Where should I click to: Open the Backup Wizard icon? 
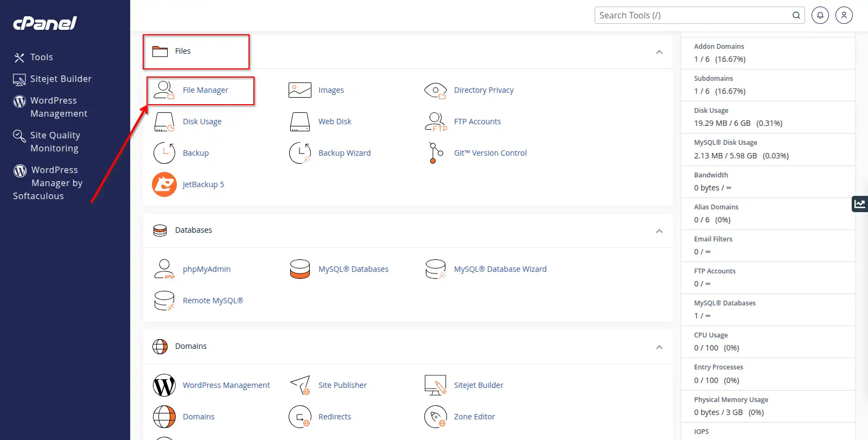tap(300, 153)
